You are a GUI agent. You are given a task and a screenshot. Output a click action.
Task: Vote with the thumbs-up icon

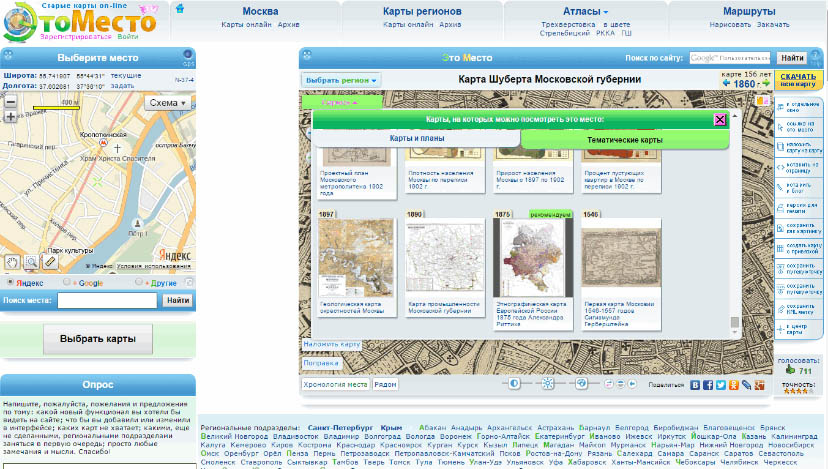coord(790,370)
